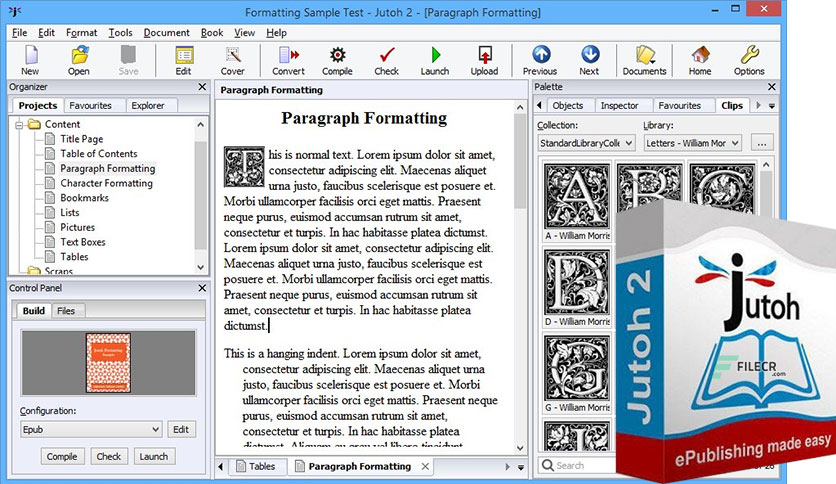The height and width of the screenshot is (484, 836).
Task: Switch to the Inspector palette tab
Action: click(619, 106)
